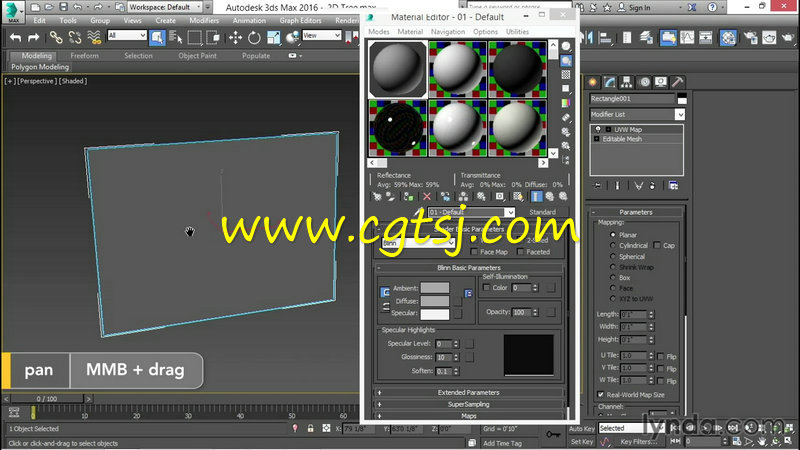This screenshot has height=450, width=800.
Task: Choose the Select and Move tool
Action: (235, 37)
